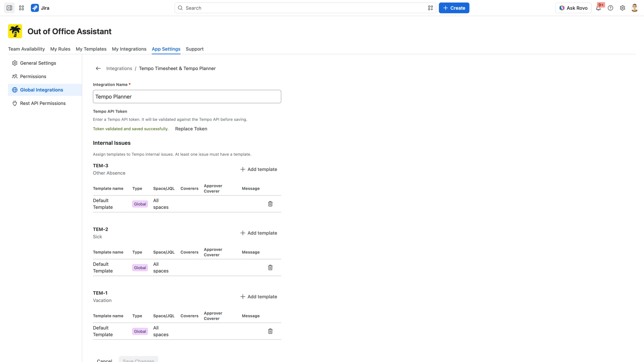Click the 'Tempo Timesheet & Tempo Planner' breadcrumb
Image resolution: width=644 pixels, height=362 pixels.
click(177, 68)
